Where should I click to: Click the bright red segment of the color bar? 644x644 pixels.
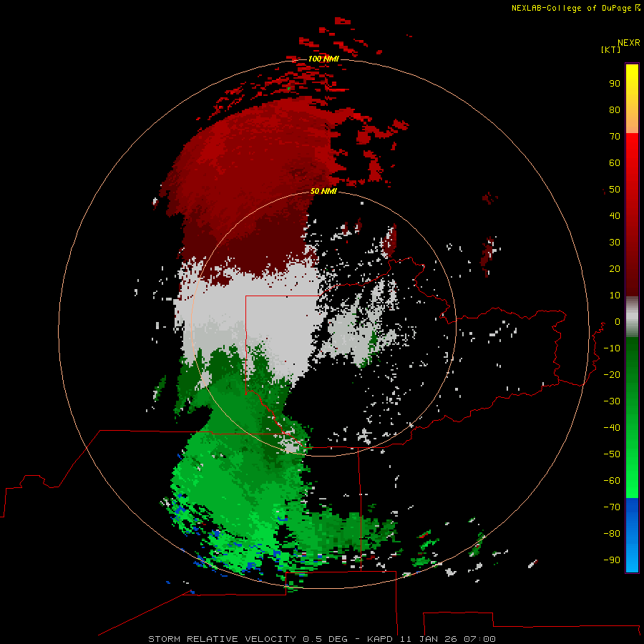click(x=632, y=213)
